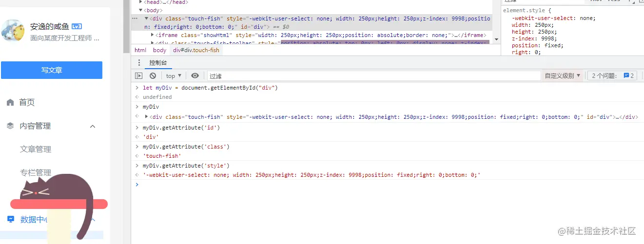
Task: Expand the touch-fish-toolbar div node
Action: 153,43
